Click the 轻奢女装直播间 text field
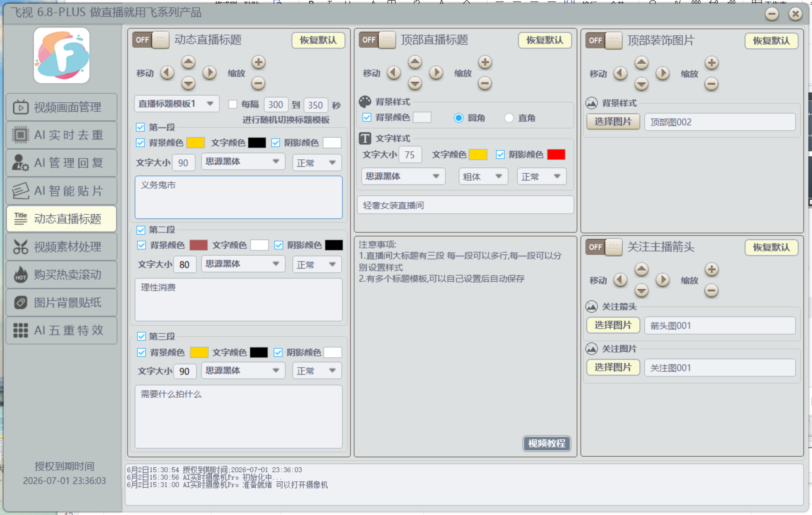812x515 pixels. pos(465,205)
